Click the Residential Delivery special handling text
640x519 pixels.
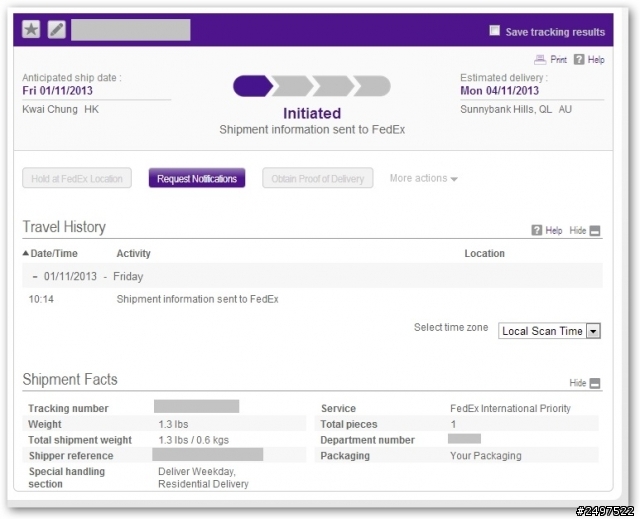[203, 484]
